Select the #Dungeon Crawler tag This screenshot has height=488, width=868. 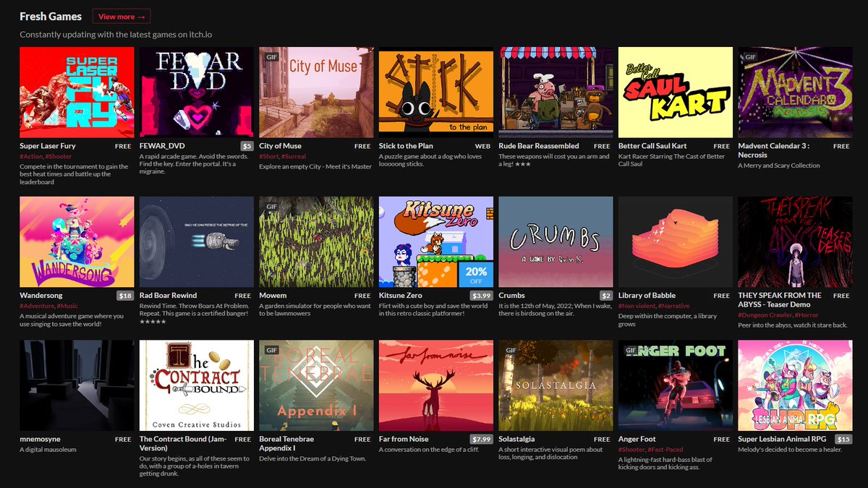pyautogui.click(x=765, y=314)
